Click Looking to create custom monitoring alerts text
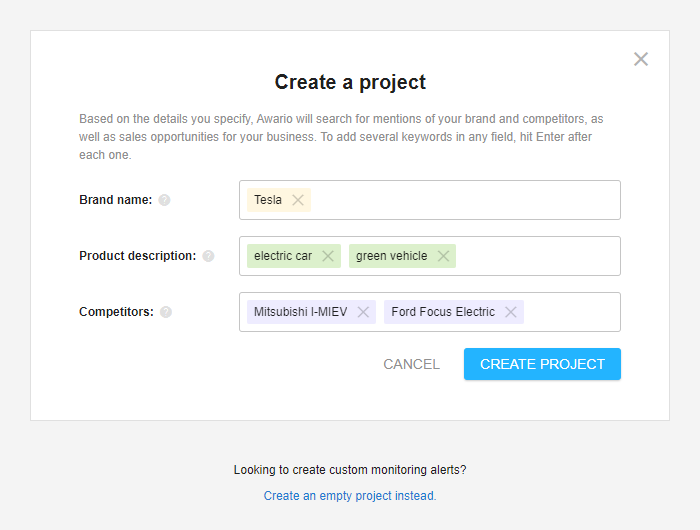This screenshot has width=700, height=530. tap(350, 470)
